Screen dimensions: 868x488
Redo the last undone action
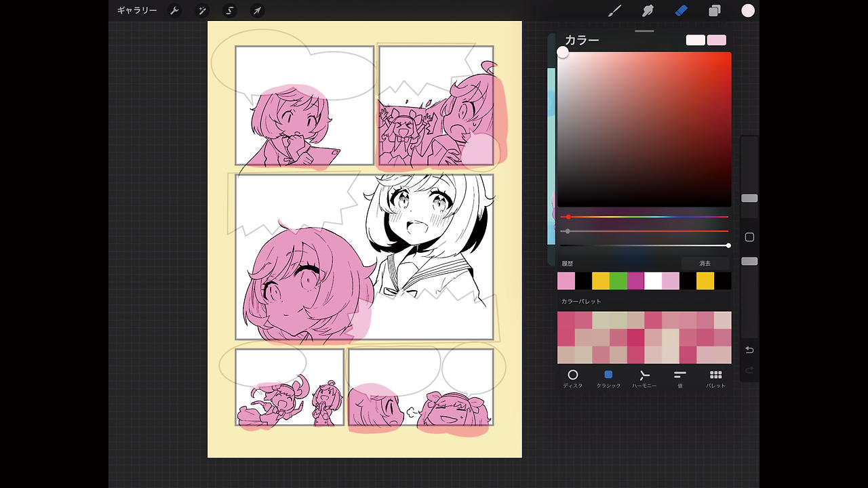coord(749,370)
